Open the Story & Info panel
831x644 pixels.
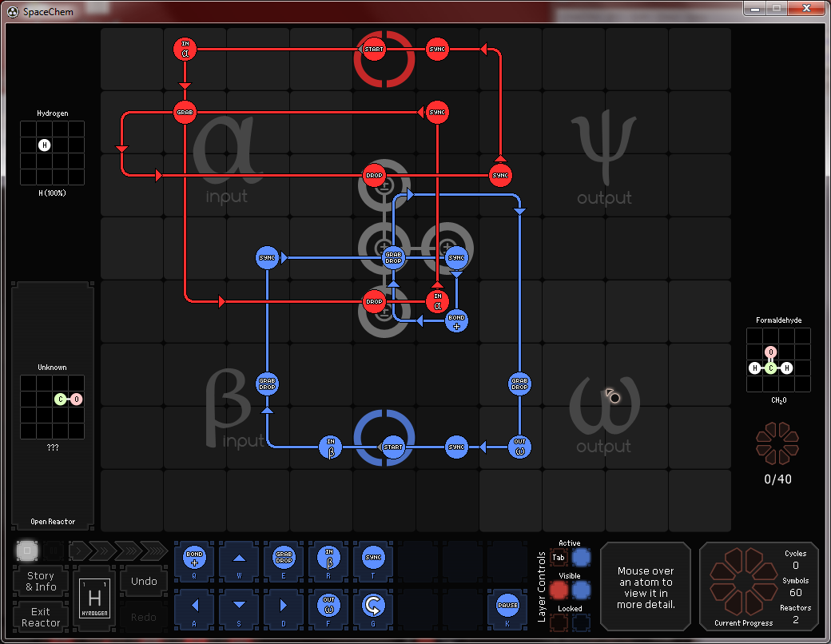(41, 581)
